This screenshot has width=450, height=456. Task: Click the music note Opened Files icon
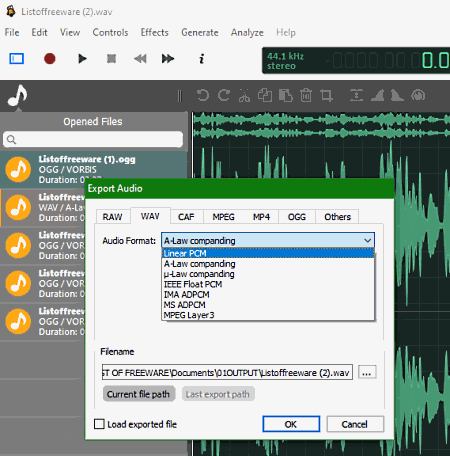pos(18,96)
